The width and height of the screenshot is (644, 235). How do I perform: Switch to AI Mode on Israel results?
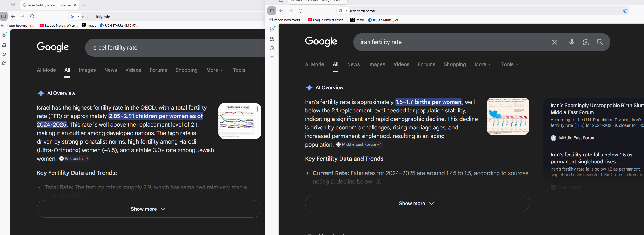(x=46, y=70)
